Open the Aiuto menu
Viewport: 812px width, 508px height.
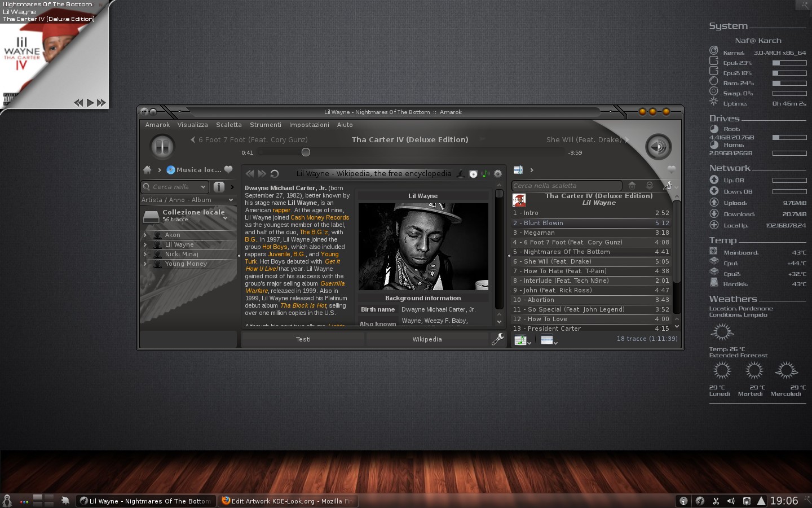point(345,125)
